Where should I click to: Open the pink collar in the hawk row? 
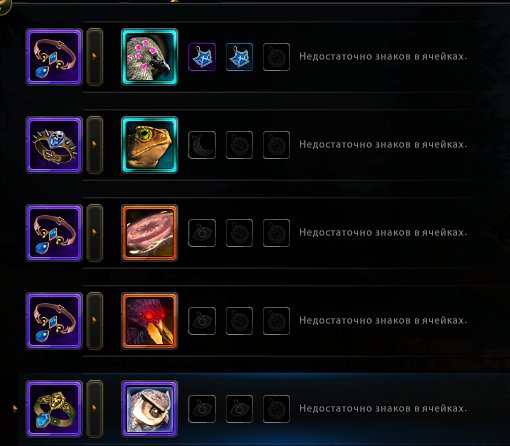click(54, 57)
